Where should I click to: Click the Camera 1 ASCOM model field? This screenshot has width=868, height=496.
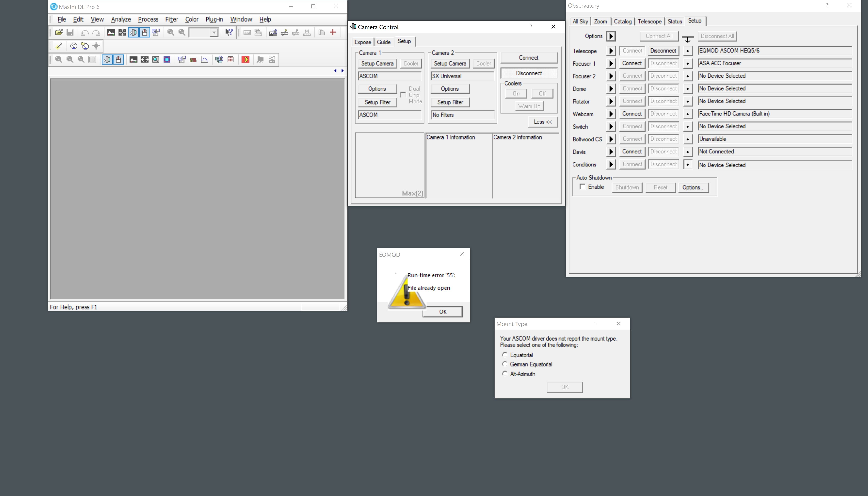click(389, 76)
